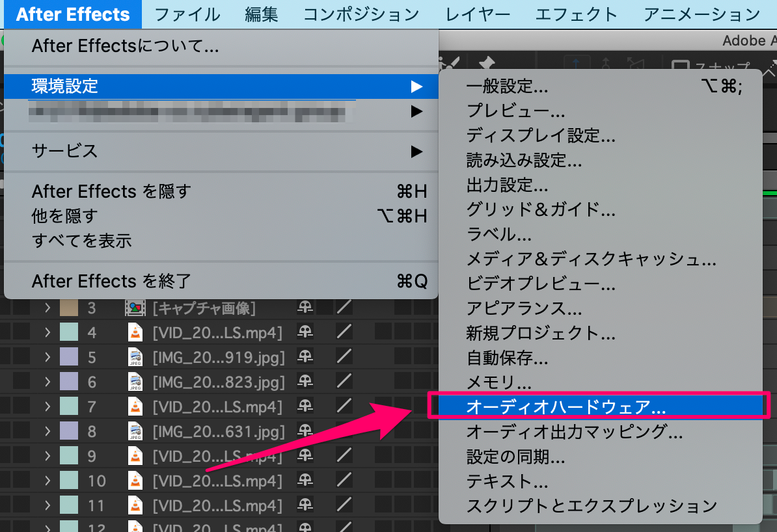Viewport: 777px width, 532px height.
Task: Toggle shy switch on layer 8
Action: [x=305, y=431]
